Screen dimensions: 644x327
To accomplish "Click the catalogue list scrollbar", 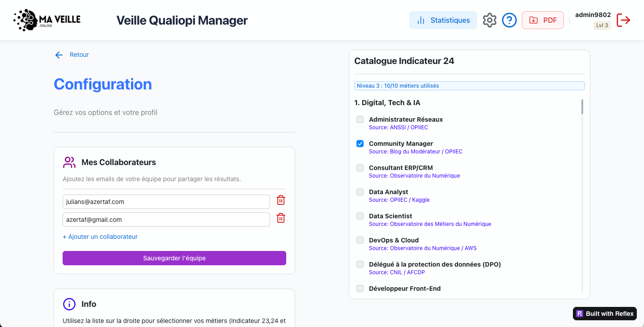I will pyautogui.click(x=582, y=107).
